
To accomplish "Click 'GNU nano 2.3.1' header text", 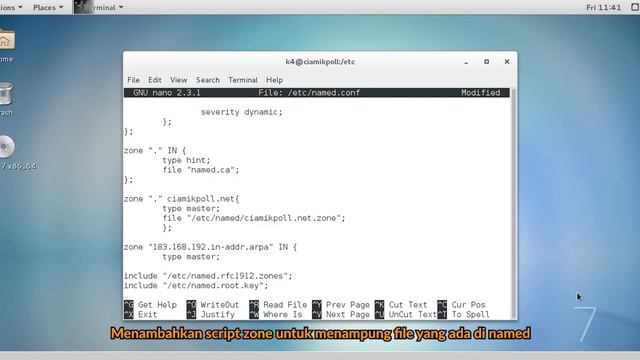I will pyautogui.click(x=167, y=93).
